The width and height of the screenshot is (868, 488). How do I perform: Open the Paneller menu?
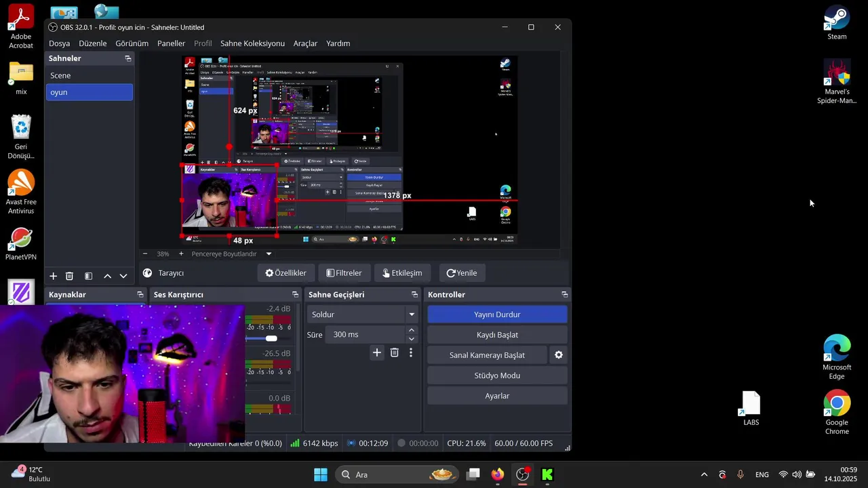click(x=171, y=43)
